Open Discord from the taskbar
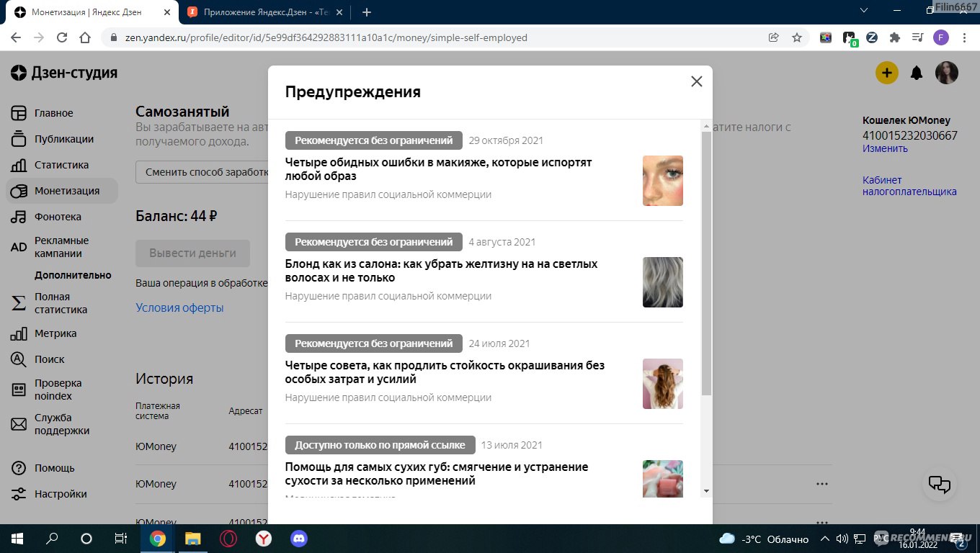Viewport: 980px width, 553px height. pyautogui.click(x=298, y=539)
